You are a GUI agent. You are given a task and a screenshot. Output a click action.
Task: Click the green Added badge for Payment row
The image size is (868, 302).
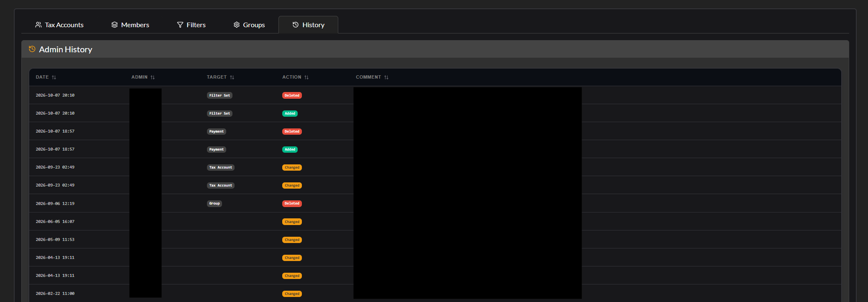290,149
